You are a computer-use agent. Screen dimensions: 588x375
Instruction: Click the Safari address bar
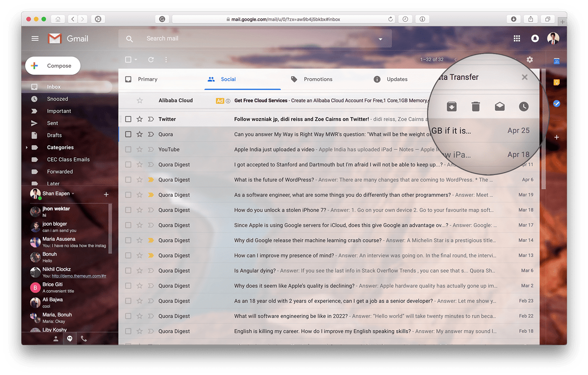[x=284, y=19]
